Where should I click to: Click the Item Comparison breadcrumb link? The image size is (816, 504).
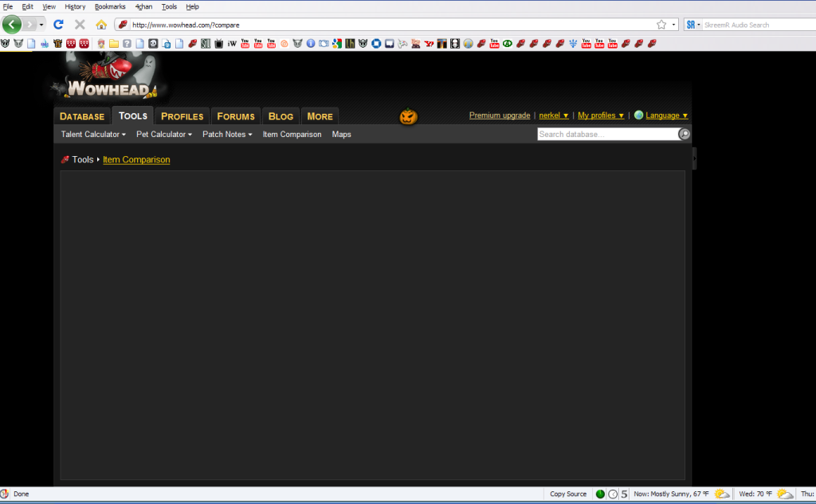[136, 160]
